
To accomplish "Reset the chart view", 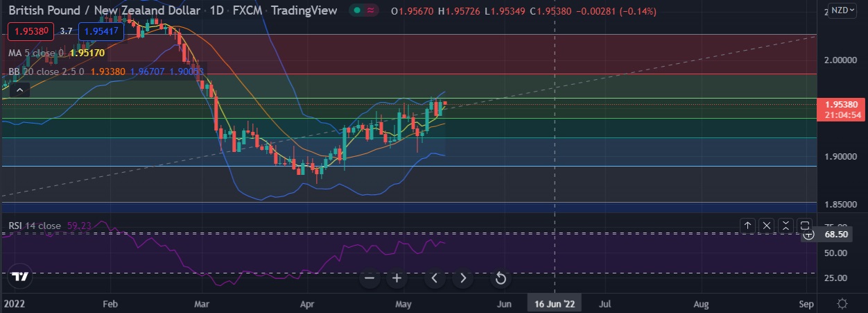I will pyautogui.click(x=500, y=279).
